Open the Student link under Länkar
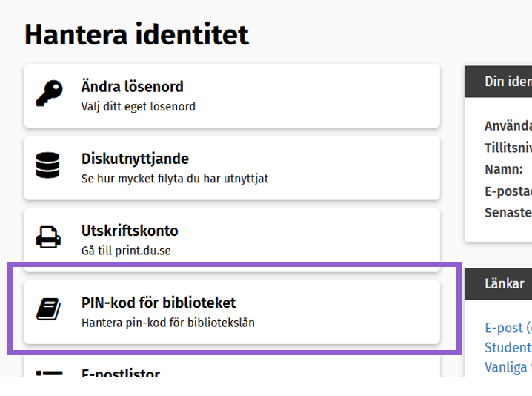 coord(508,348)
